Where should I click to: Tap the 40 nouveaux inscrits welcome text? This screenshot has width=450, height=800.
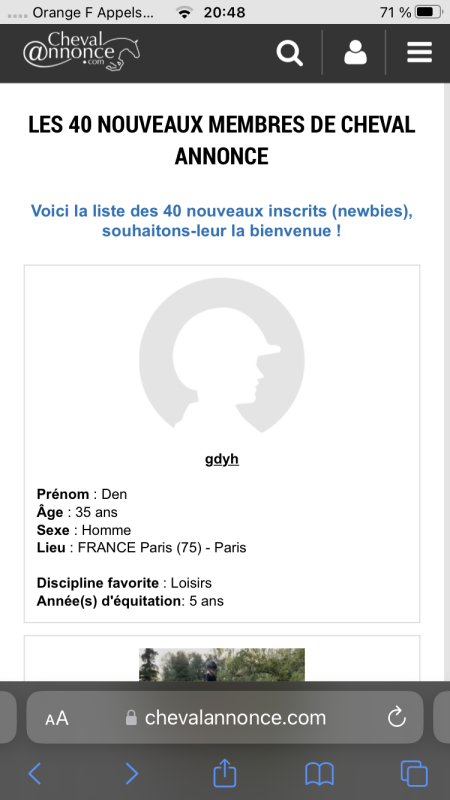pyautogui.click(x=222, y=220)
